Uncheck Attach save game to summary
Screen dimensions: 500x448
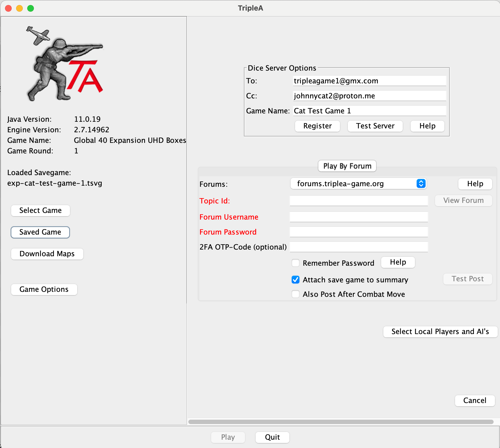pos(296,280)
